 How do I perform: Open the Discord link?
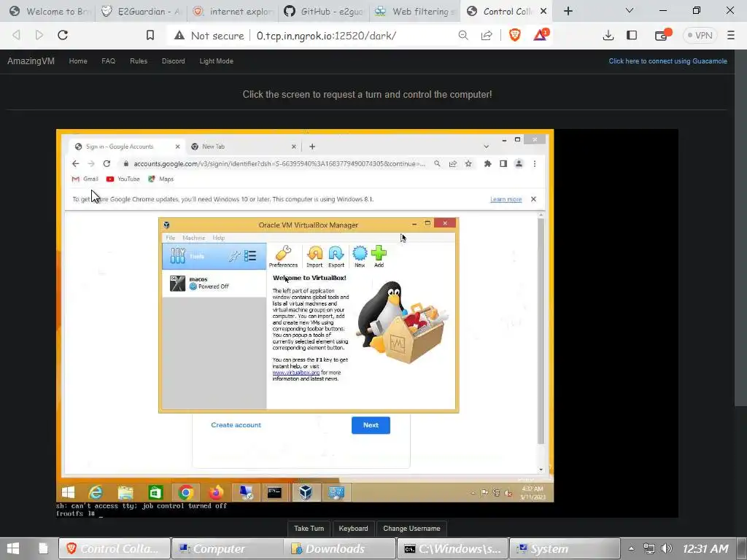coord(174,61)
